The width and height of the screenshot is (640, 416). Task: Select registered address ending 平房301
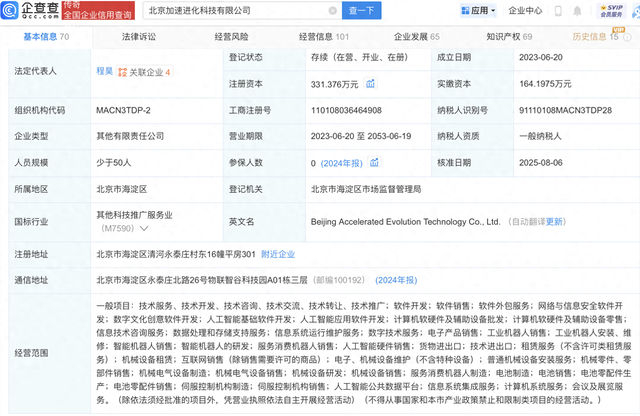176,254
